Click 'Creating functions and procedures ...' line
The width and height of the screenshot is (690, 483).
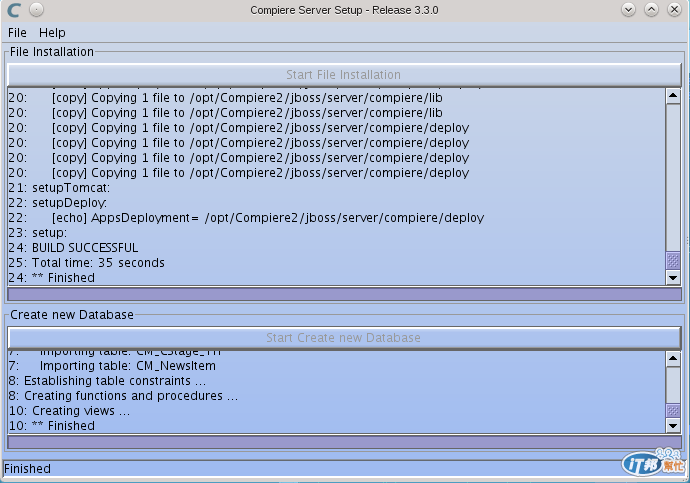pyautogui.click(x=123, y=396)
